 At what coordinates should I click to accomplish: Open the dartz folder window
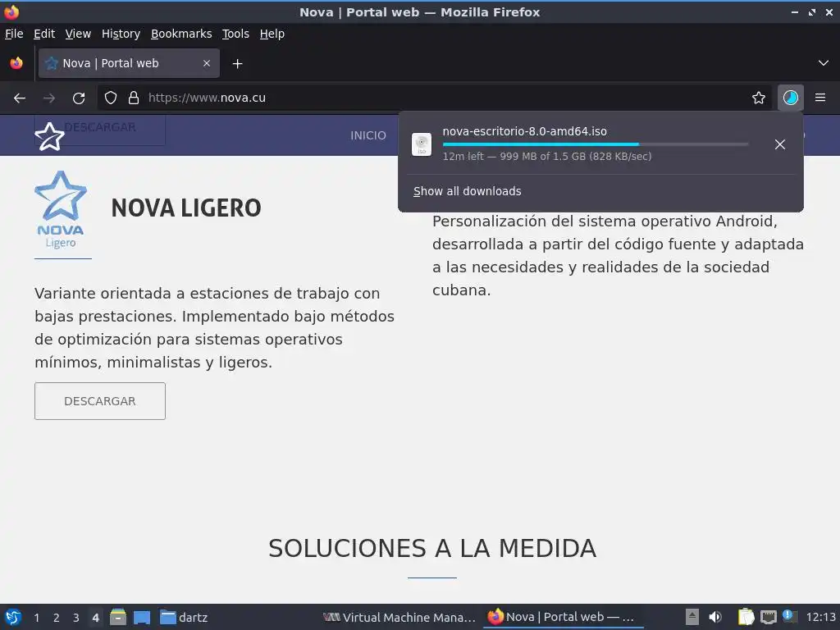[x=184, y=618]
